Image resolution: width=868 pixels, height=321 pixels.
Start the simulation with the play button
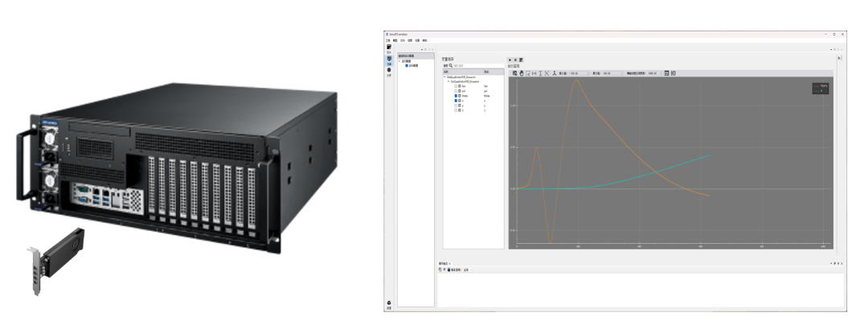coord(510,60)
